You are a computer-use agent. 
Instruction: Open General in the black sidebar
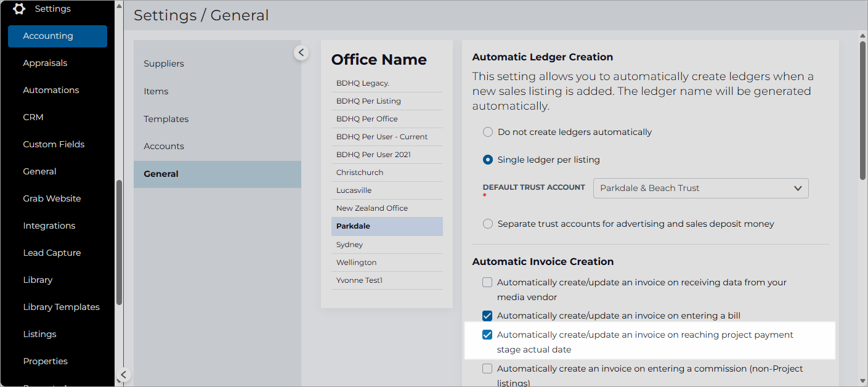point(39,171)
